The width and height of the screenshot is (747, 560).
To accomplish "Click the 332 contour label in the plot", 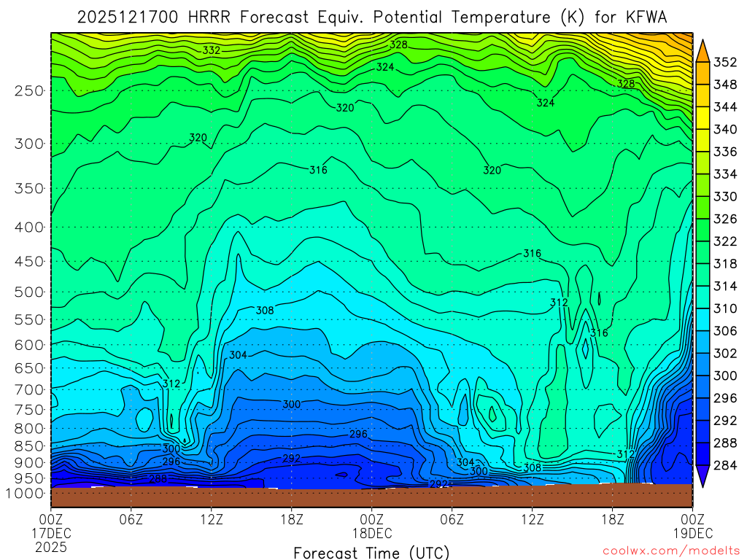I will (x=211, y=50).
